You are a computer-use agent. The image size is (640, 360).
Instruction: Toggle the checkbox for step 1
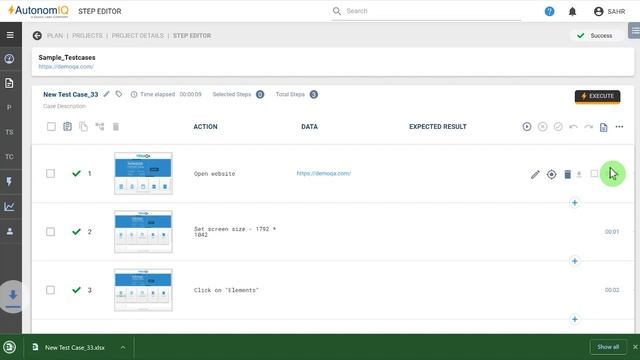pos(50,173)
